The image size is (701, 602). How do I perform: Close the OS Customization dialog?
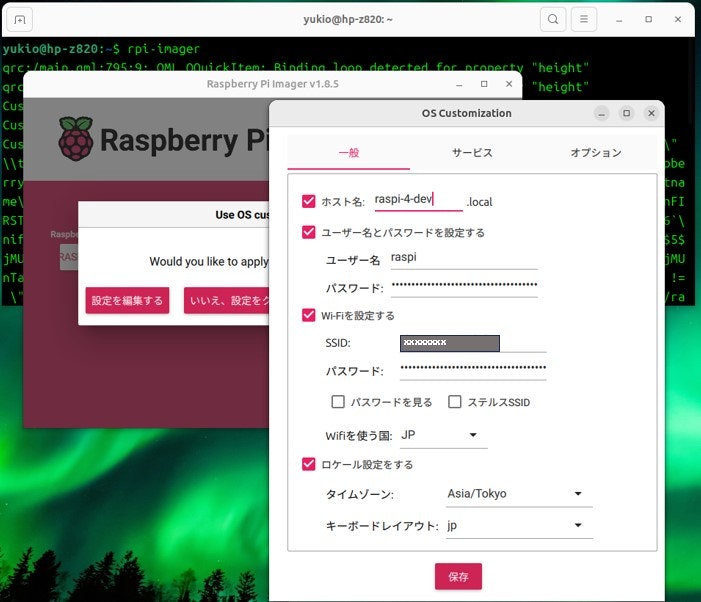[x=651, y=114]
